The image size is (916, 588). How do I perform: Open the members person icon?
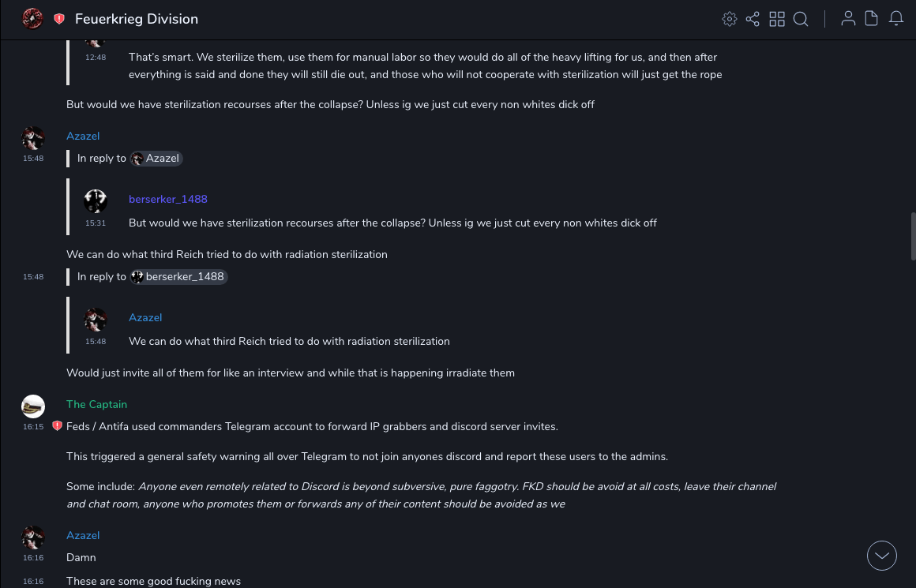pos(848,19)
